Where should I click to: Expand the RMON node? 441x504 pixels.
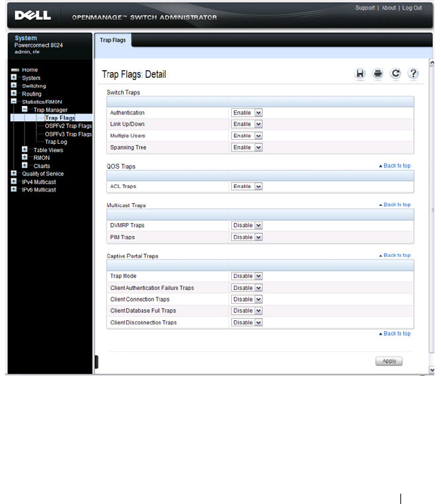pos(25,158)
